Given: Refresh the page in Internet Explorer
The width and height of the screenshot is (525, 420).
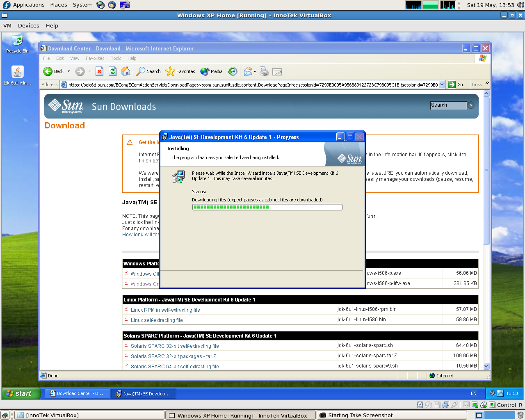Looking at the screenshot, I should [112, 71].
